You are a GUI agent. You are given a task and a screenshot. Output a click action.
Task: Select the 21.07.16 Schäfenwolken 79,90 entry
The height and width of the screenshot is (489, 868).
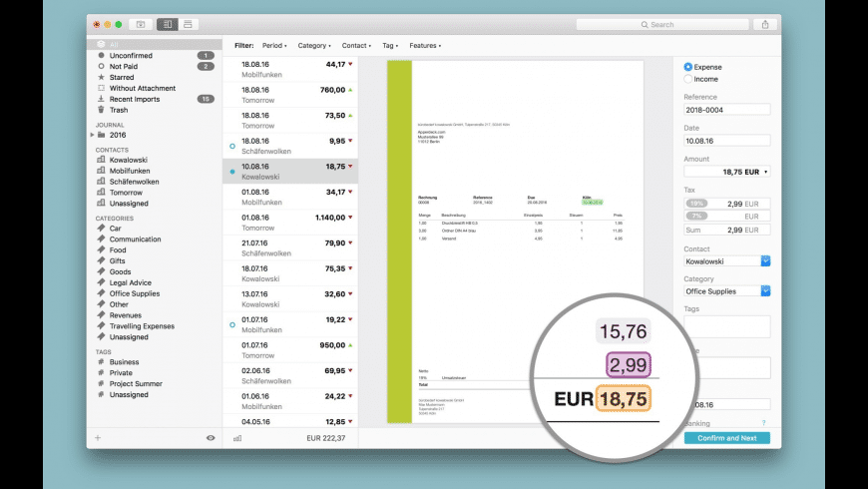point(290,248)
